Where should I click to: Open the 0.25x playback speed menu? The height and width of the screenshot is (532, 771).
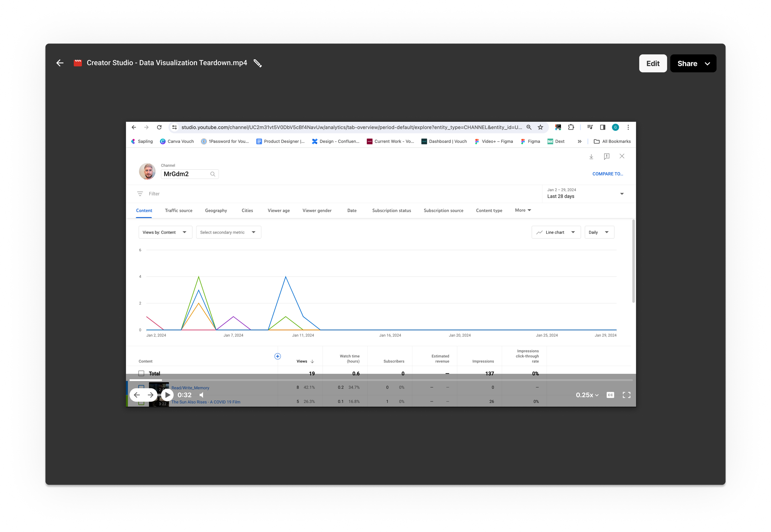click(x=587, y=395)
